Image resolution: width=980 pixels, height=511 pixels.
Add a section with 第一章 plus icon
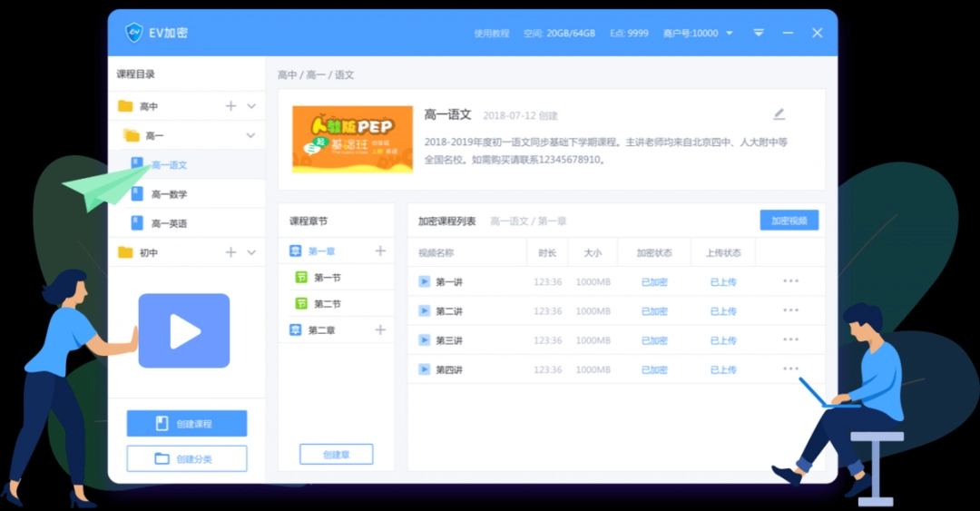(380, 251)
